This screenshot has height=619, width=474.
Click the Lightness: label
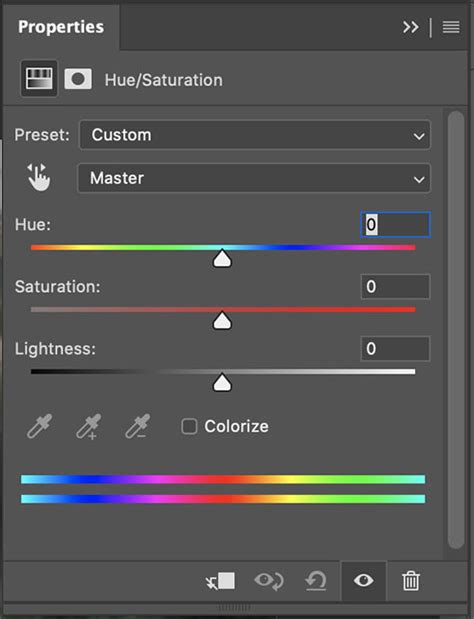coord(55,349)
